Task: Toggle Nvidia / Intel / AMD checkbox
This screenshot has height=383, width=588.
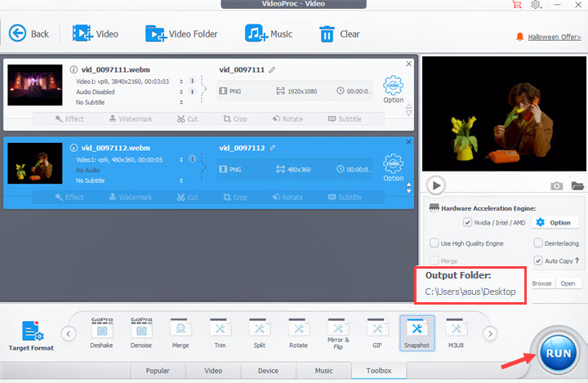Action: 467,222
